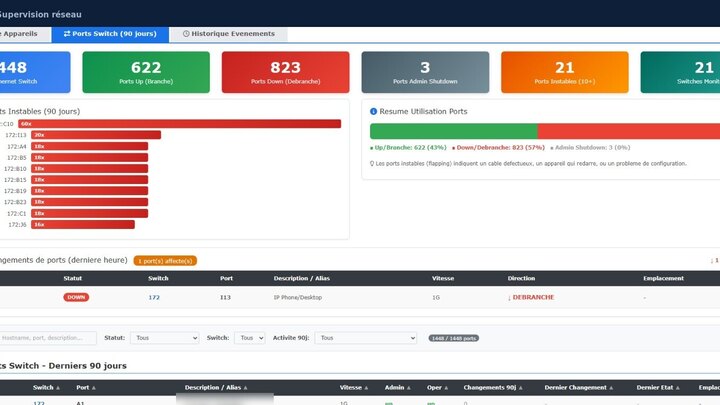Viewport: 720px width, 405px height.
Task: Click the 622 Ports Up card
Action: (x=146, y=72)
